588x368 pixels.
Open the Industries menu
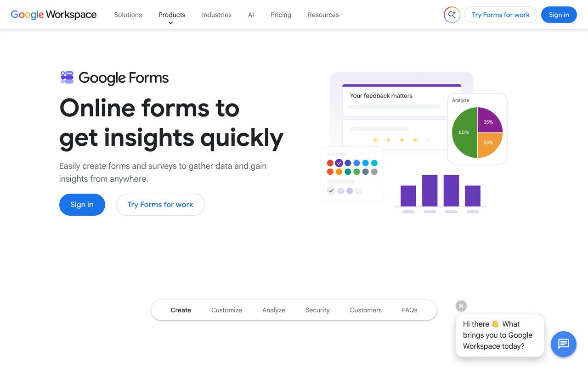[x=217, y=15]
